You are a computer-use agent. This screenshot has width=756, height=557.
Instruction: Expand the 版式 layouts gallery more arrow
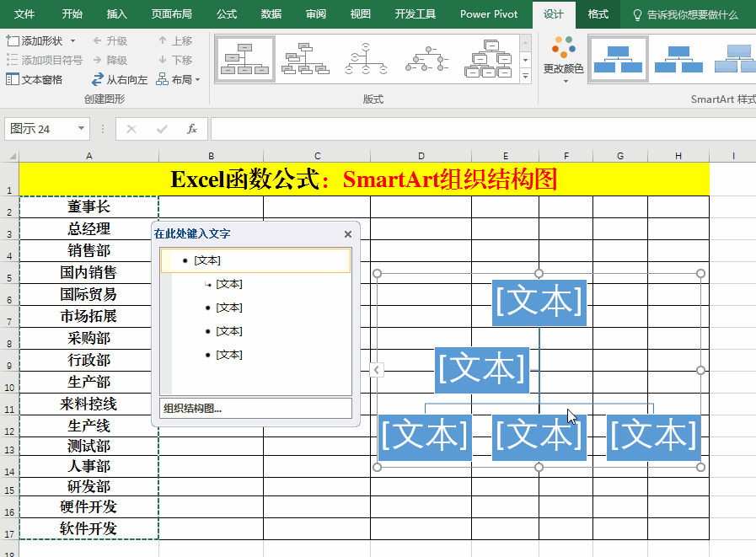526,77
